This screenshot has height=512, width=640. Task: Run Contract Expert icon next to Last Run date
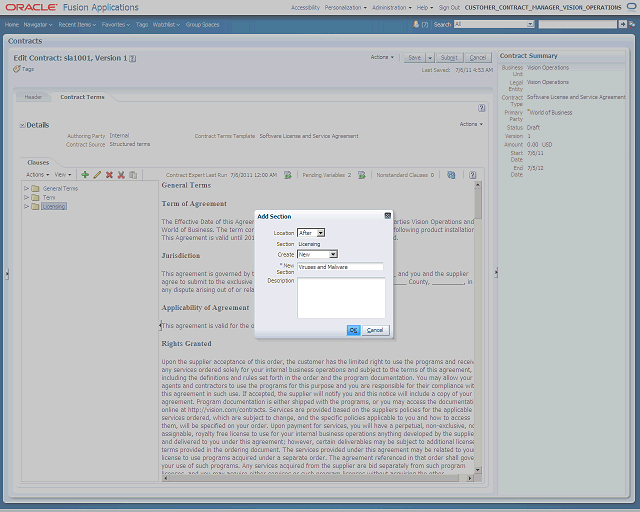pos(288,175)
